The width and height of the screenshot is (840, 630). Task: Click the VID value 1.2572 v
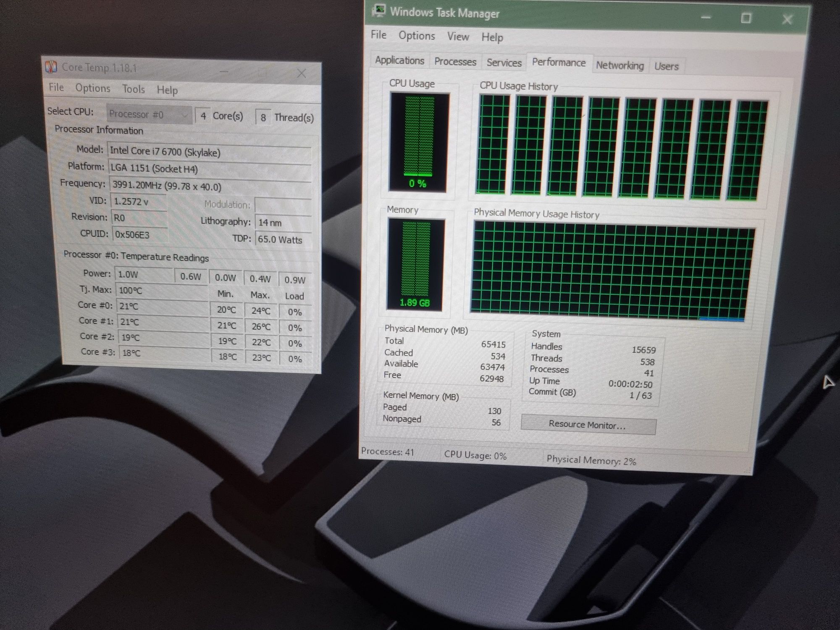138,202
